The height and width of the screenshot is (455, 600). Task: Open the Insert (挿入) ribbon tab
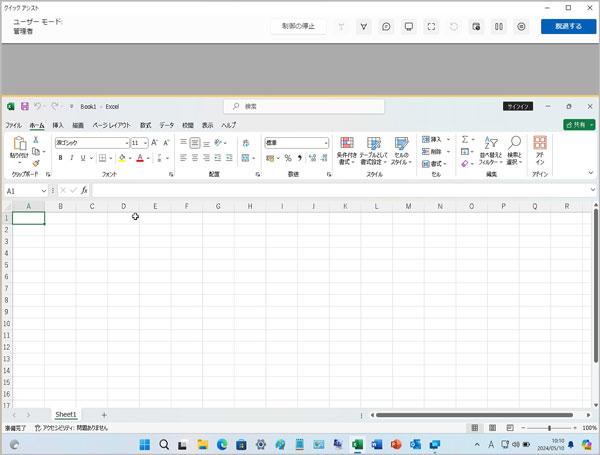click(58, 125)
